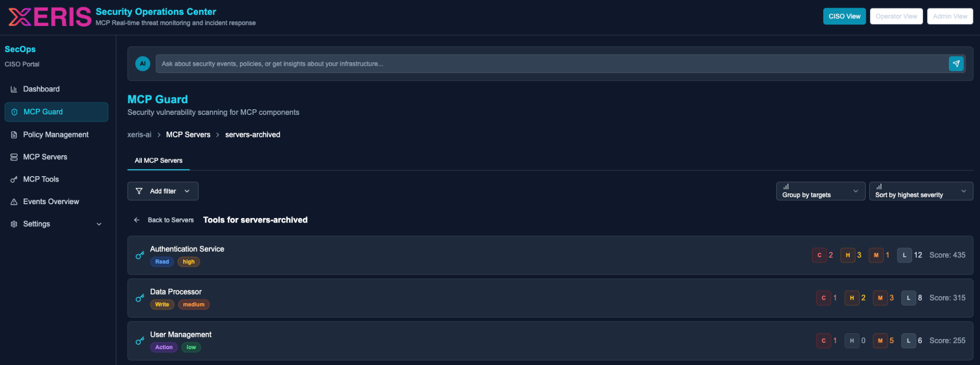Select the All MCP Servers tab
Viewport: 980px width, 365px height.
coord(158,161)
